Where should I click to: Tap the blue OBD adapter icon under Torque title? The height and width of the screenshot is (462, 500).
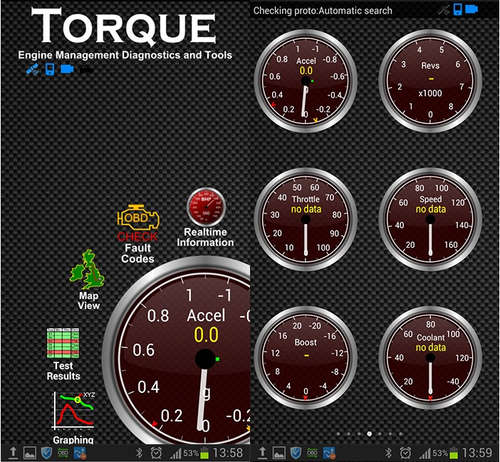coord(67,69)
